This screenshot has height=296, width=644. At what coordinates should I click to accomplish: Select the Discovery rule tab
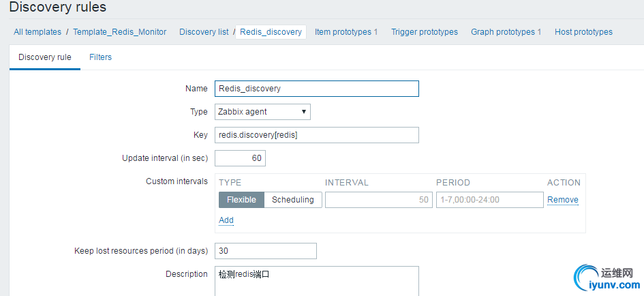45,57
